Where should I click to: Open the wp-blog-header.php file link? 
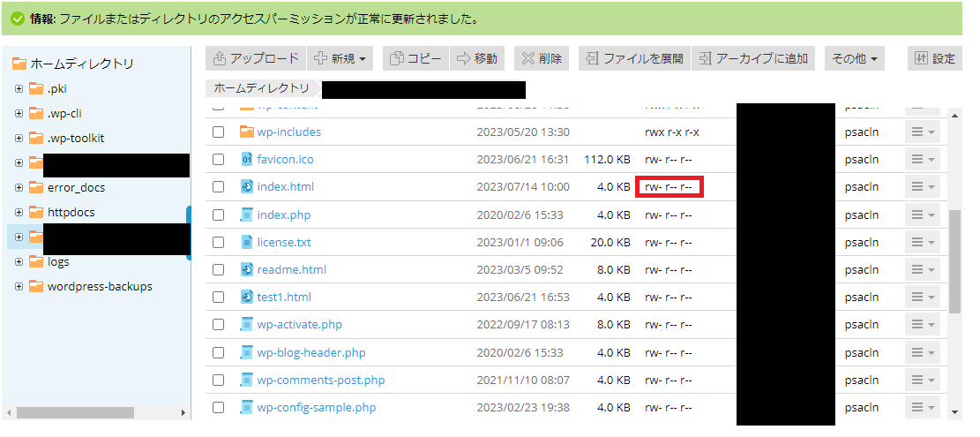tap(311, 352)
